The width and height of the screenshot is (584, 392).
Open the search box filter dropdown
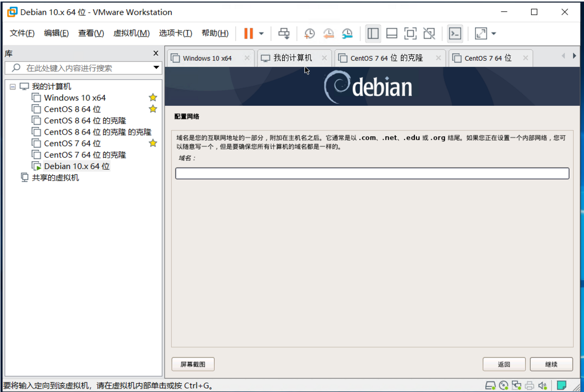[155, 68]
